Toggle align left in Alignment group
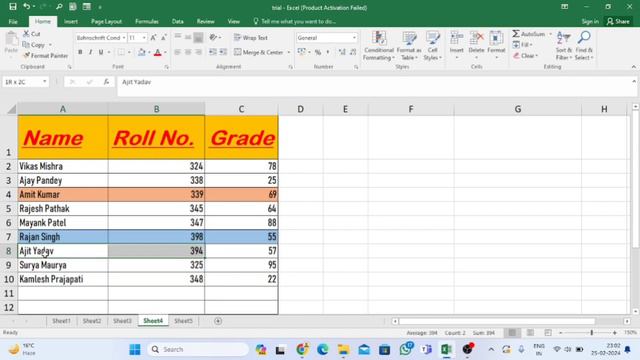640x360 pixels. coord(178,52)
